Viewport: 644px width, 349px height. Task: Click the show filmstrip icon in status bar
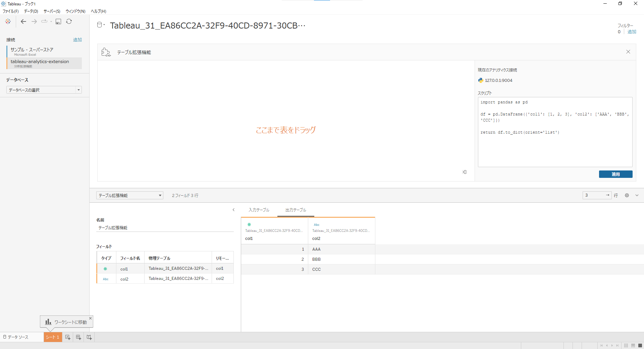pos(633,346)
